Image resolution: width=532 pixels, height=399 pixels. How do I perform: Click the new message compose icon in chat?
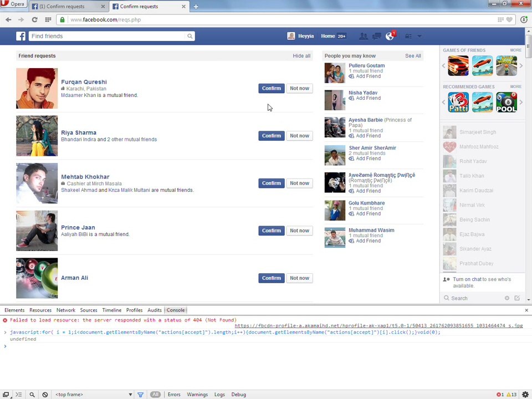click(x=517, y=298)
